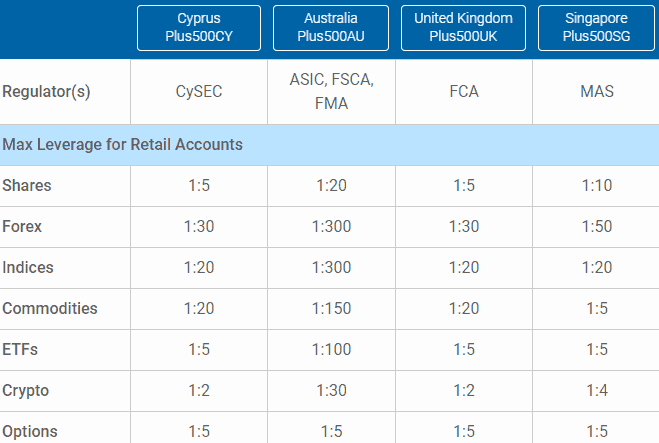
Task: Click Crypto leverage 1:2 for Cyprus
Action: click(x=199, y=390)
